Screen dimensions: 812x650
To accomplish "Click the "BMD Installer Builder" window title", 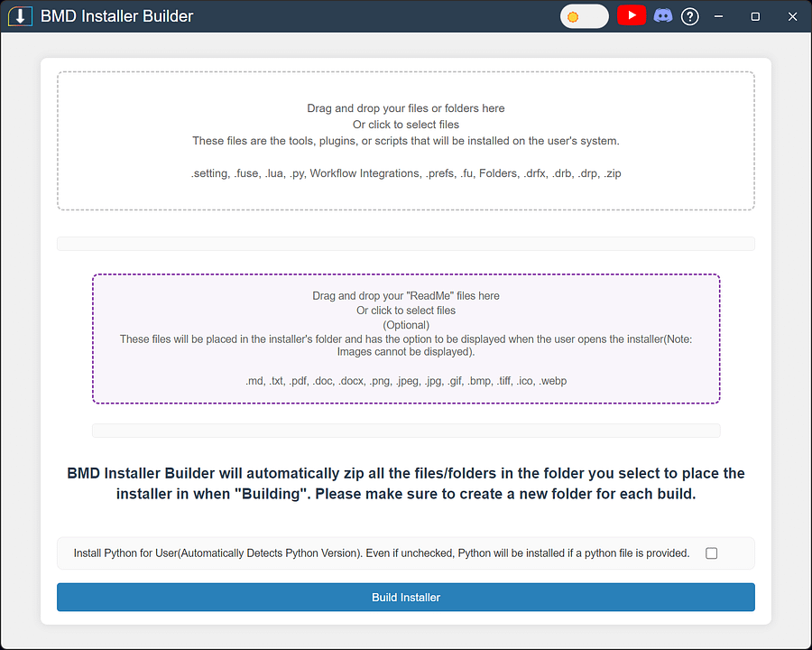I will 117,16.
